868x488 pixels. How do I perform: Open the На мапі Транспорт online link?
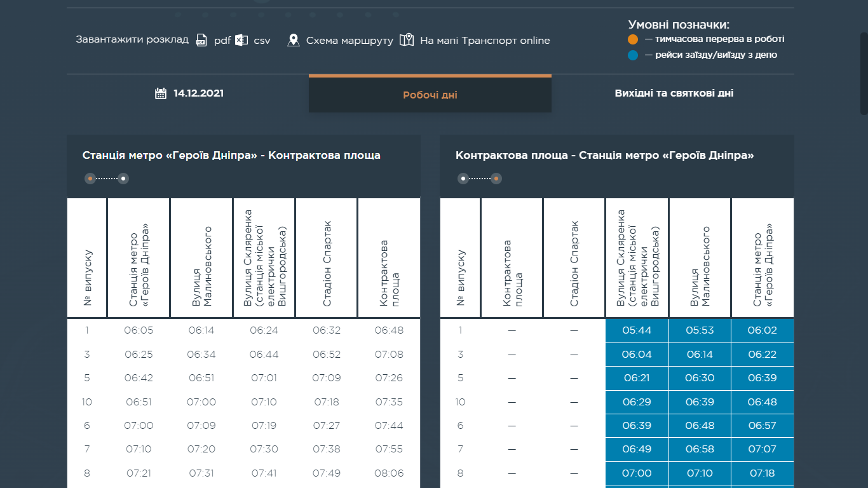[485, 41]
